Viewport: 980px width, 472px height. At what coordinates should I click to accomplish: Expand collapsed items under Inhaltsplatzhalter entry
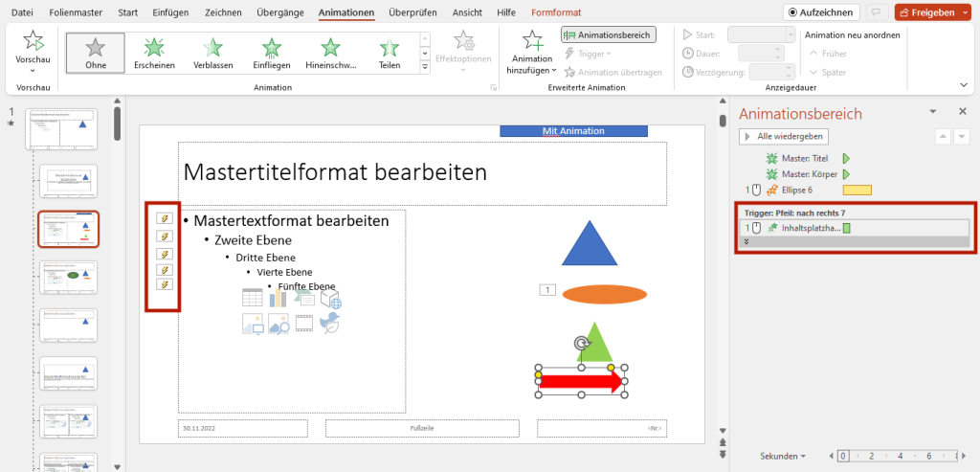pos(746,241)
